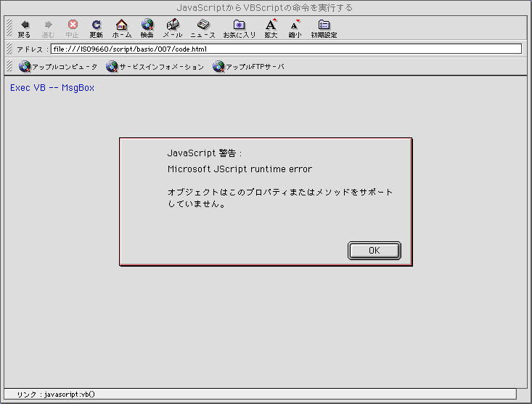This screenshot has height=404, width=532.
Task: Open お気に入り favorites folder icon
Action: pos(240,28)
